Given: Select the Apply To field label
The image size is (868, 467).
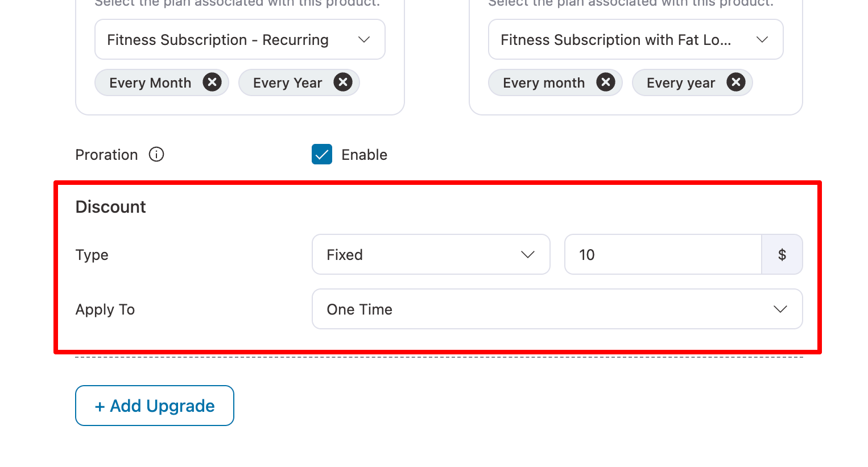Looking at the screenshot, I should 105,309.
